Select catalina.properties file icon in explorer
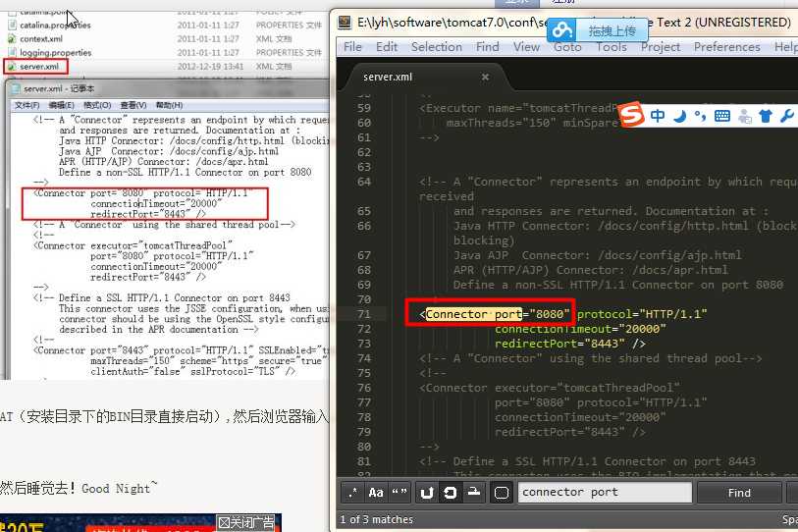 12,25
